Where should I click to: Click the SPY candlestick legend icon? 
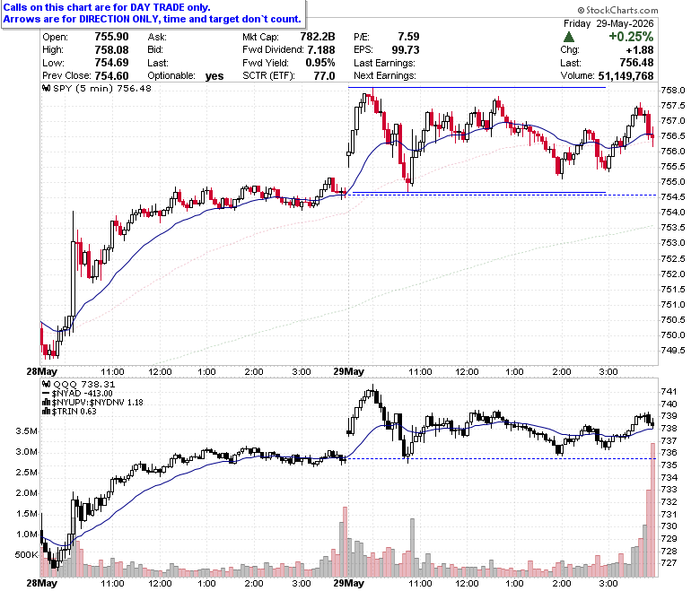46,88
